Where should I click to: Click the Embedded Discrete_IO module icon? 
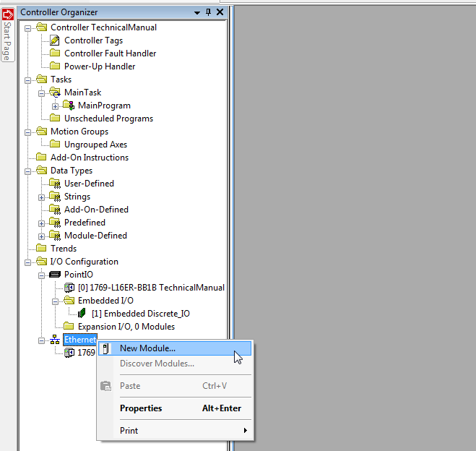82,314
